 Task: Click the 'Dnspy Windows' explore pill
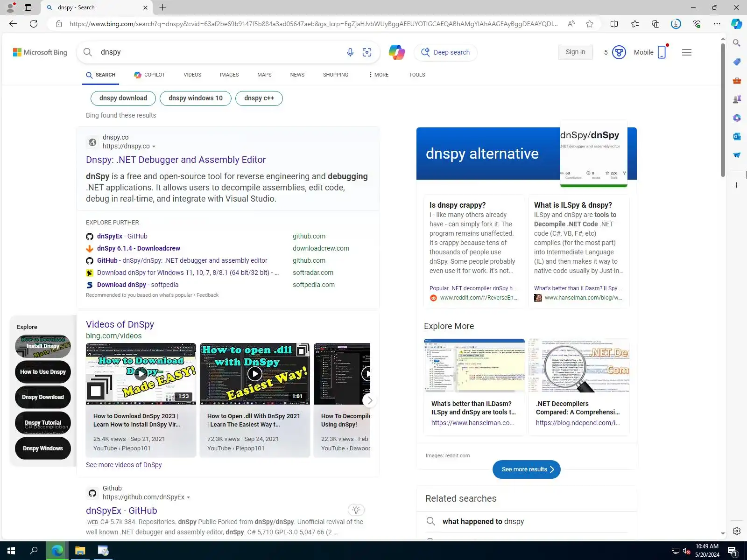pos(43,448)
